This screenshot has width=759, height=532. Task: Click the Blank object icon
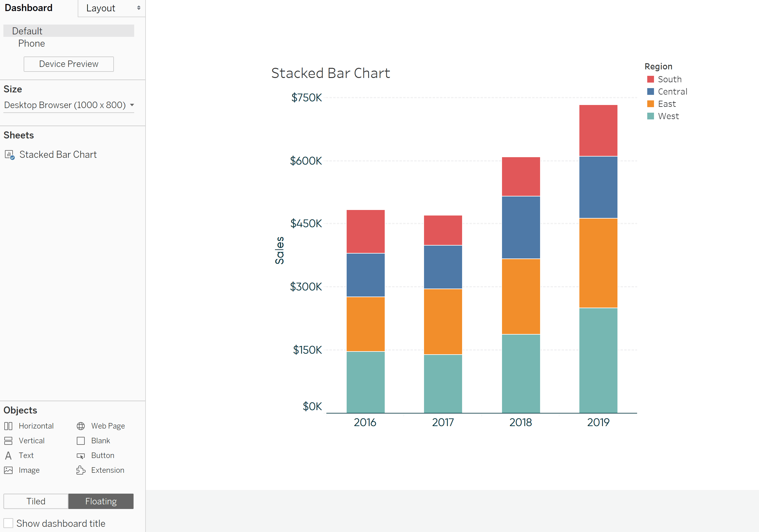tap(81, 441)
